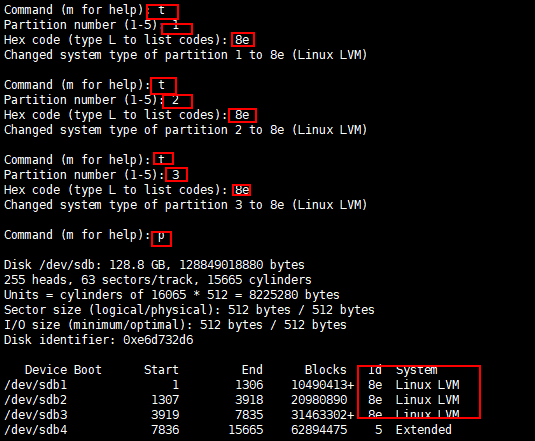Click the total size 128849018880 bytes
Viewport: 535px width, 441px height.
click(x=242, y=265)
